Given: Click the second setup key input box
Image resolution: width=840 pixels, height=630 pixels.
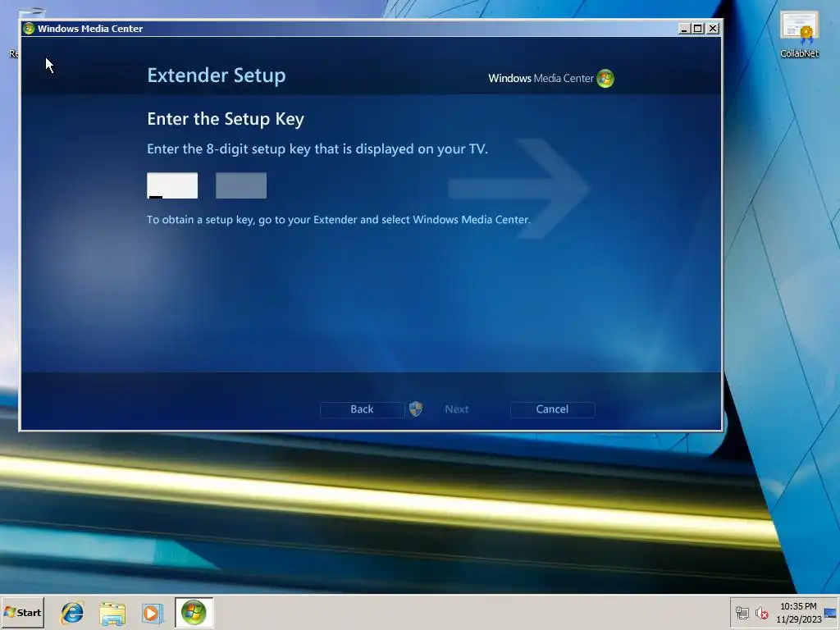Looking at the screenshot, I should 241,185.
